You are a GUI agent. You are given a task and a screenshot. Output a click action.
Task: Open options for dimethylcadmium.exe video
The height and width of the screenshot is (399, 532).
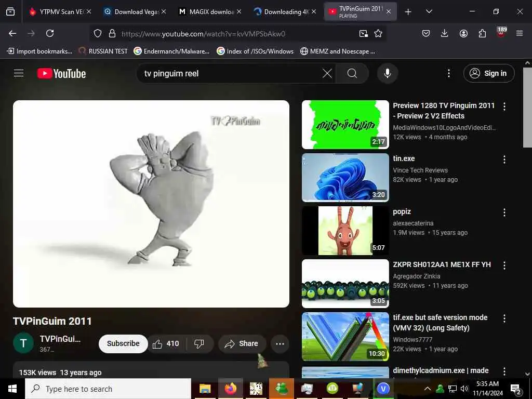click(504, 371)
